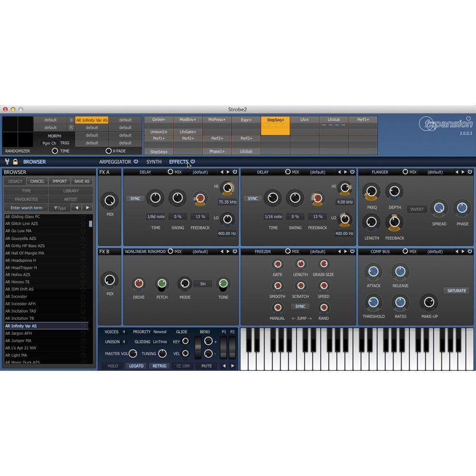Click the power icon next to Arpeggiator
Viewport: 476px width, 476px height.
137,161
